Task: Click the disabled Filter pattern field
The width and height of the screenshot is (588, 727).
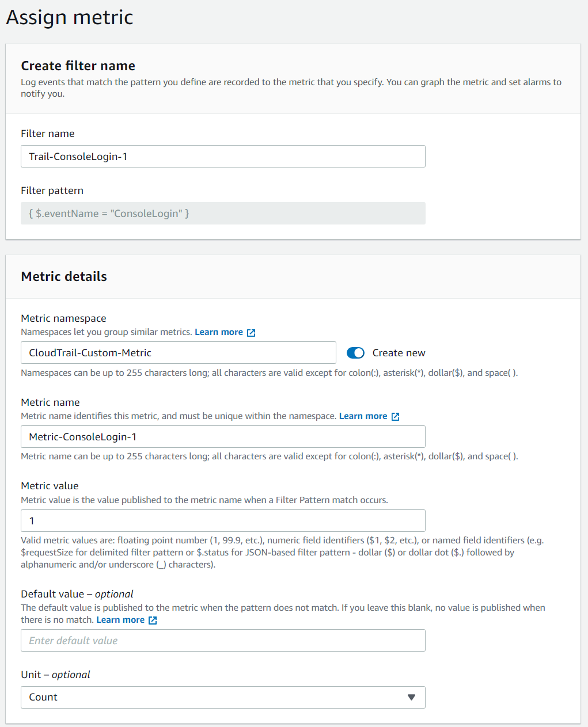Action: [223, 214]
